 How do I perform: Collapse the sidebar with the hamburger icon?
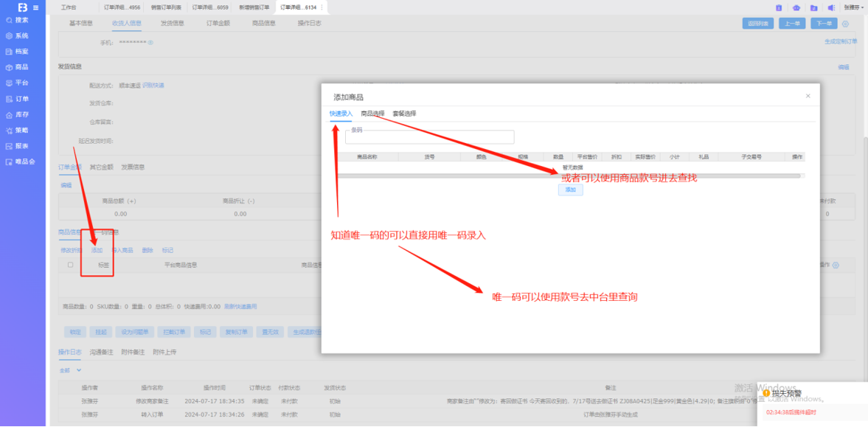[36, 7]
